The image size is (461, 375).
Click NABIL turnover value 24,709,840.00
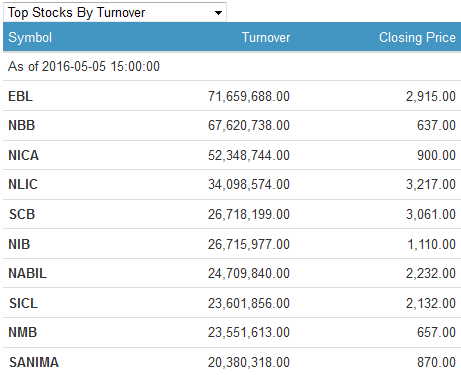tap(249, 273)
